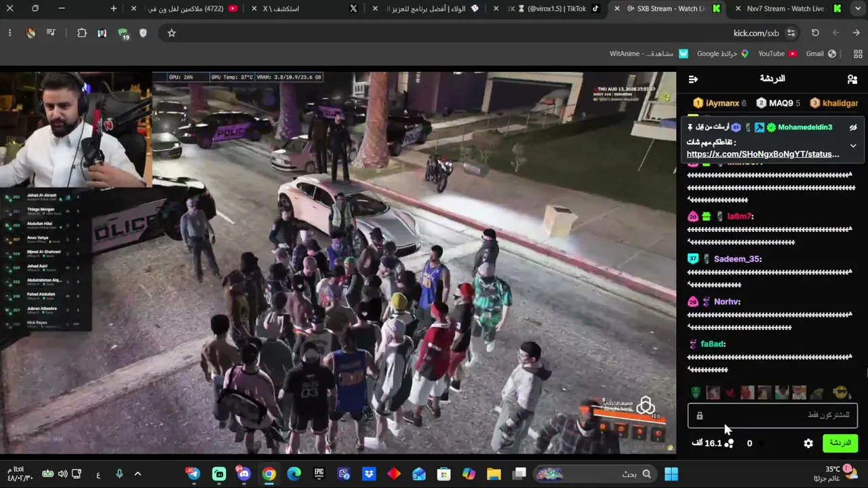
Task: Open File Explorer from the taskbar
Action: point(494,474)
